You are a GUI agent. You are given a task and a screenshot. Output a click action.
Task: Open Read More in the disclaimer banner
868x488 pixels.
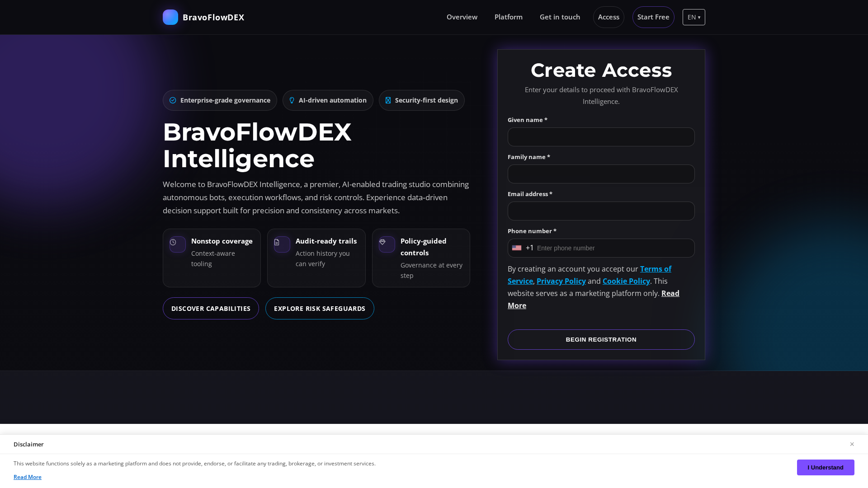click(28, 477)
